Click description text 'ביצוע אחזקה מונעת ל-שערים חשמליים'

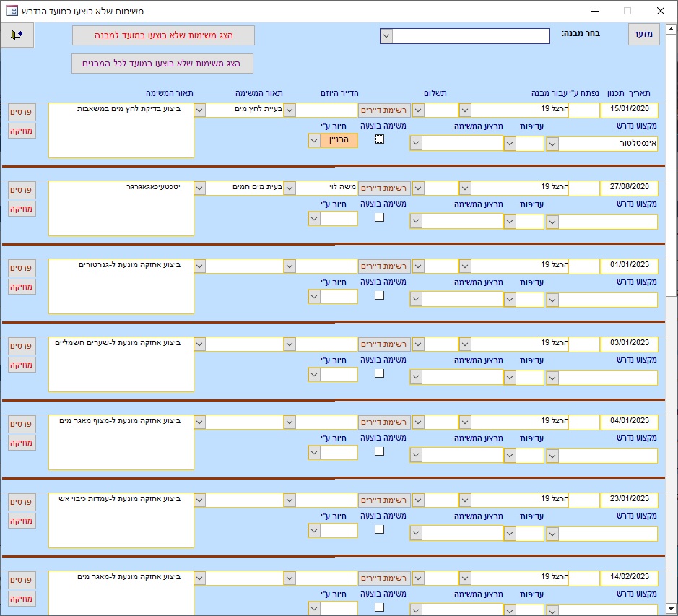coord(118,343)
